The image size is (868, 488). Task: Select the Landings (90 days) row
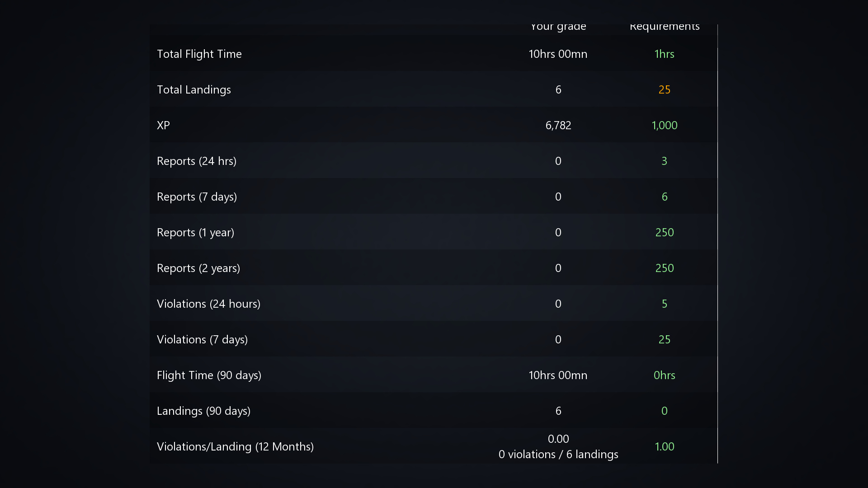click(x=434, y=411)
